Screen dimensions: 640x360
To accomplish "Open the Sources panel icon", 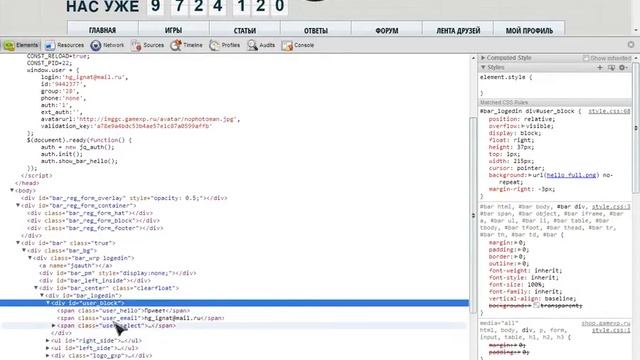I will [136, 45].
